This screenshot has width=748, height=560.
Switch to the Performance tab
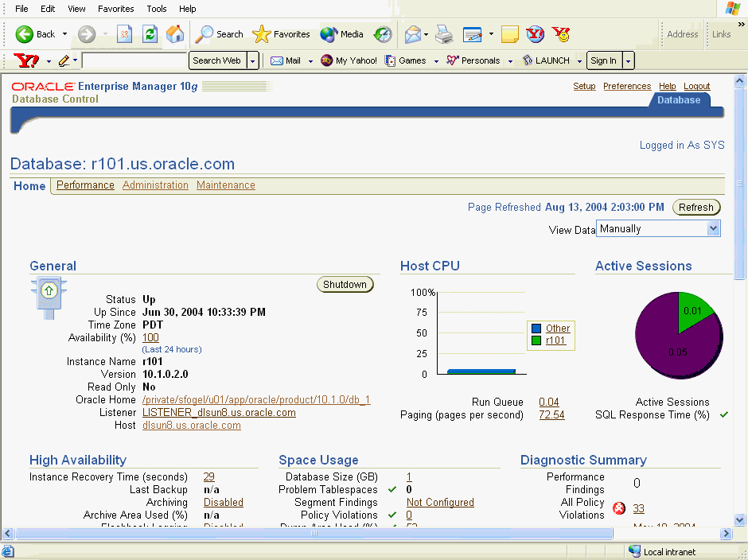(85, 185)
